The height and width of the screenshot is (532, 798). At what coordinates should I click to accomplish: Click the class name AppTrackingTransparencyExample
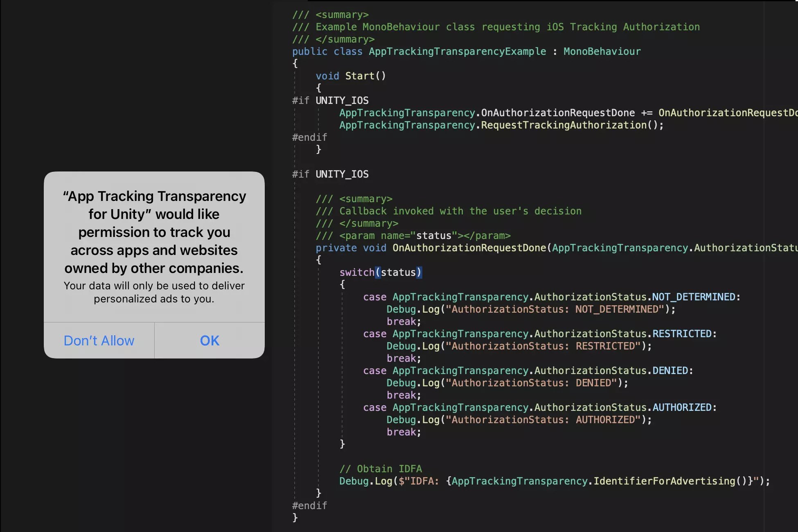(x=457, y=51)
